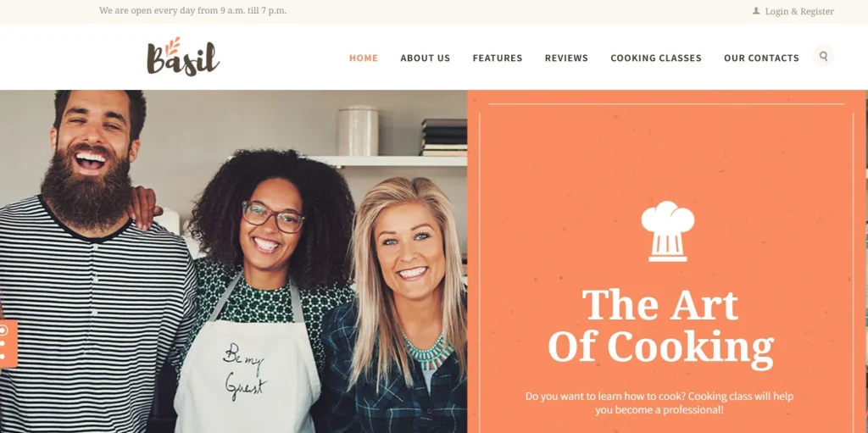Switch to the third slide bullet
This screenshot has width=868, height=433.
point(3,356)
